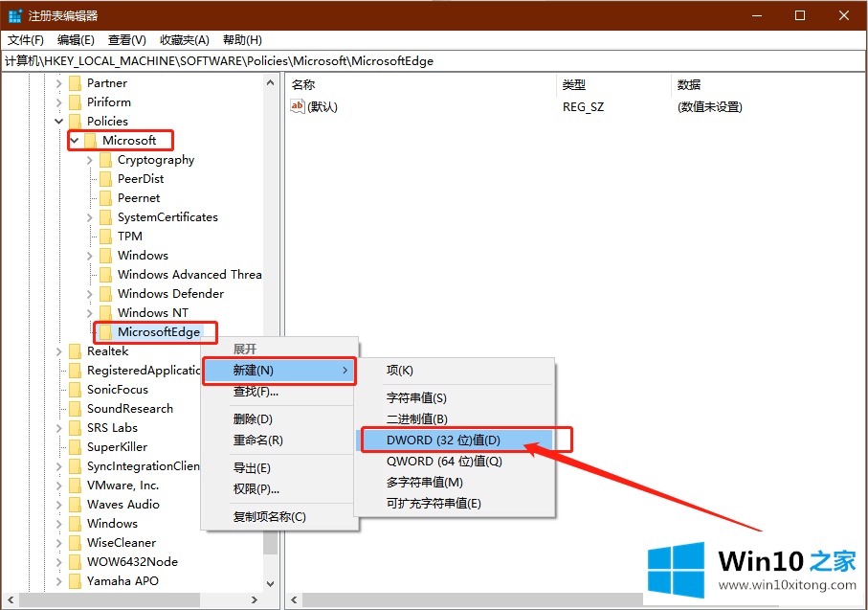Click the Realtek folder icon
This screenshot has height=610, width=868.
pyautogui.click(x=75, y=351)
